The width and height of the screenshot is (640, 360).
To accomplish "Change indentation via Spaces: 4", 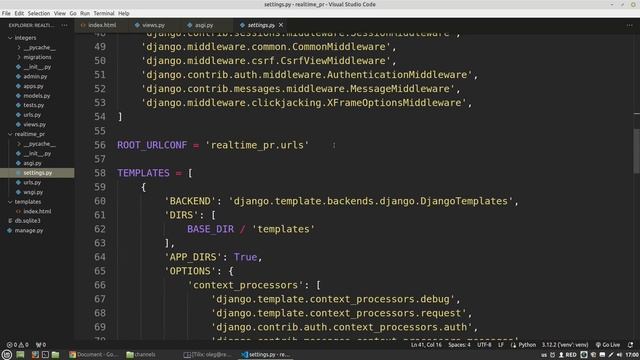I will point(459,345).
